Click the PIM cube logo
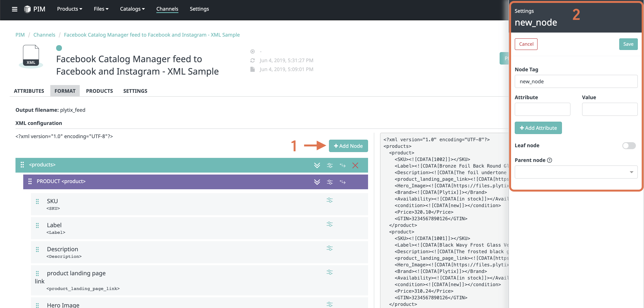Image resolution: width=644 pixels, height=308 pixels. [x=27, y=9]
